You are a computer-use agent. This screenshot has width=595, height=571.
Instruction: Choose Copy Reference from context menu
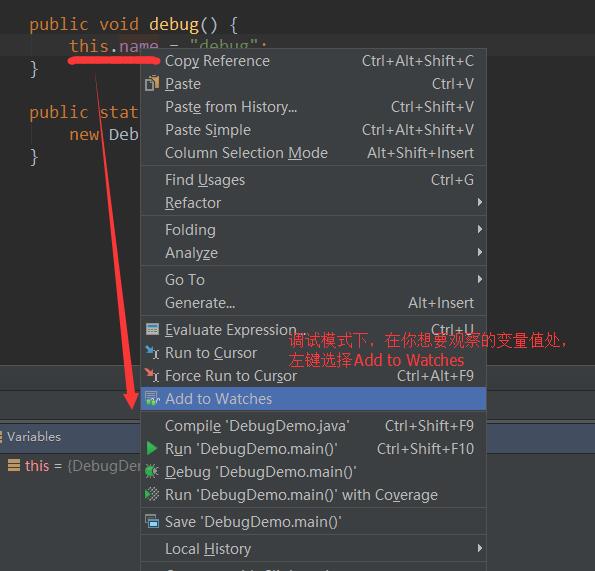tap(313, 61)
